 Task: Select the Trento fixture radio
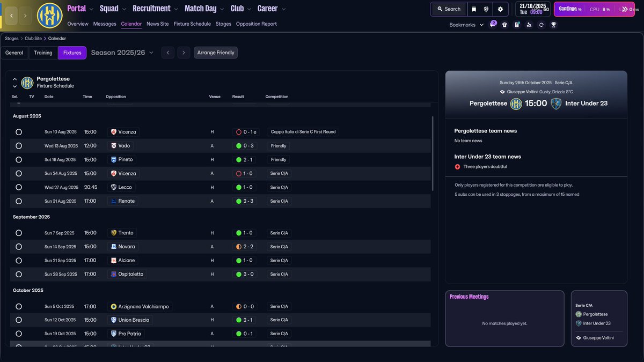19,233
